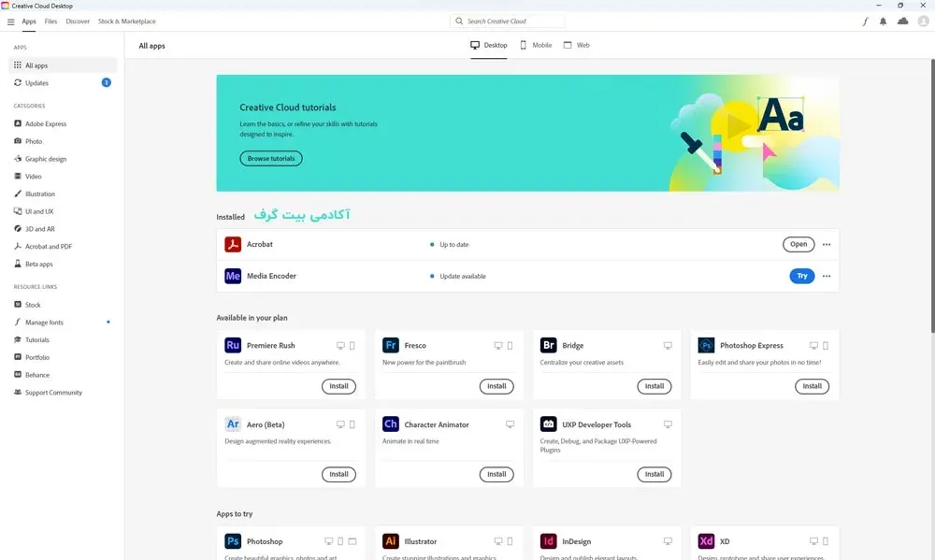Click the Browse tutorials button

[271, 159]
